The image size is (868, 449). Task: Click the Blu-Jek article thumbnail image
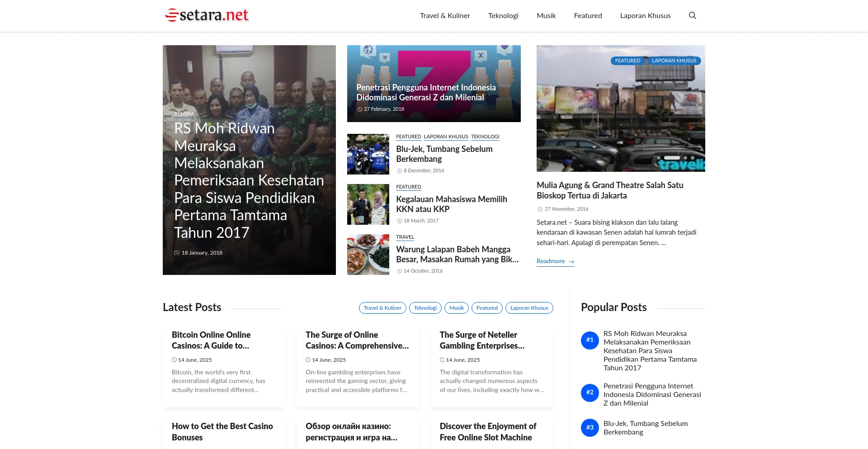coord(368,154)
